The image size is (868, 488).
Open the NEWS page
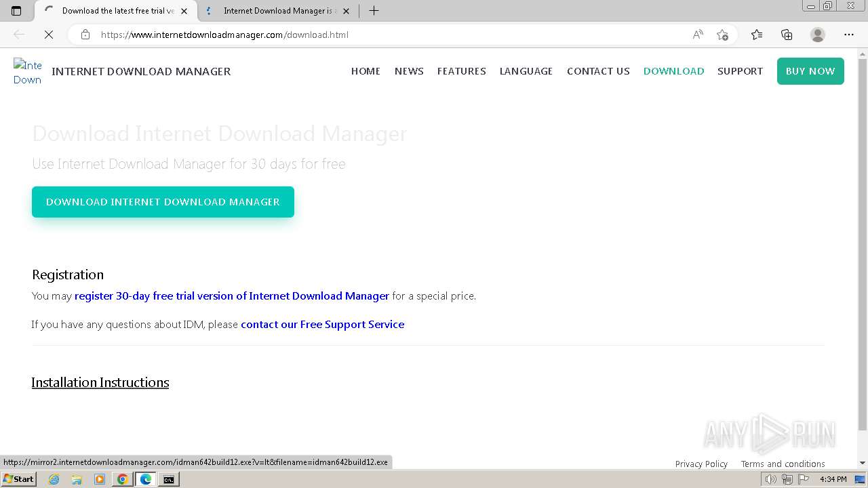(x=409, y=71)
